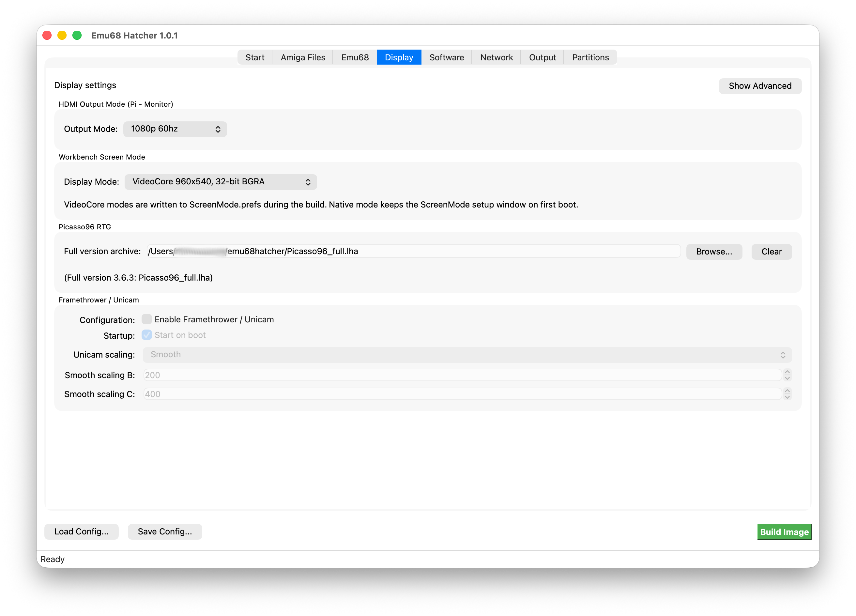856x616 pixels.
Task: Go to the Partitions tab
Action: click(590, 57)
